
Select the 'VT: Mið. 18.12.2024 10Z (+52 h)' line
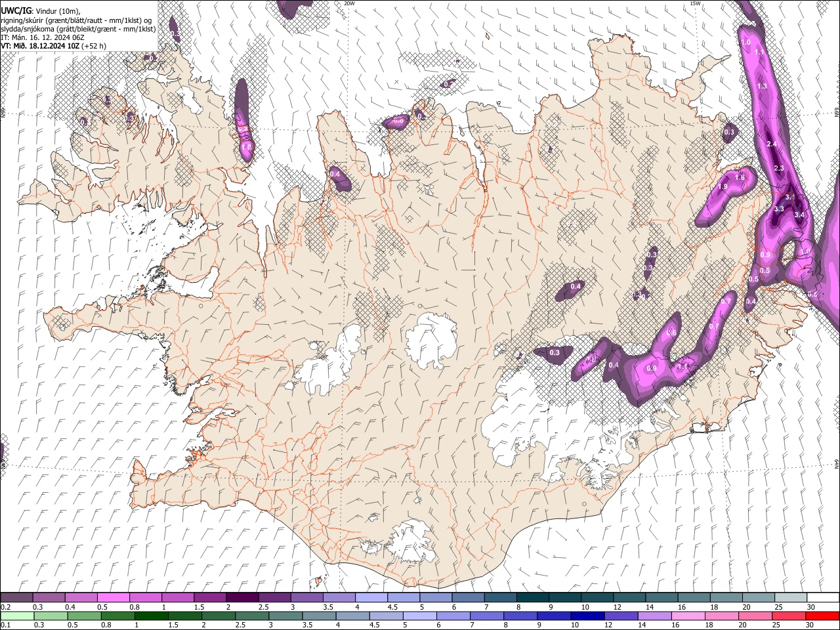53,46
